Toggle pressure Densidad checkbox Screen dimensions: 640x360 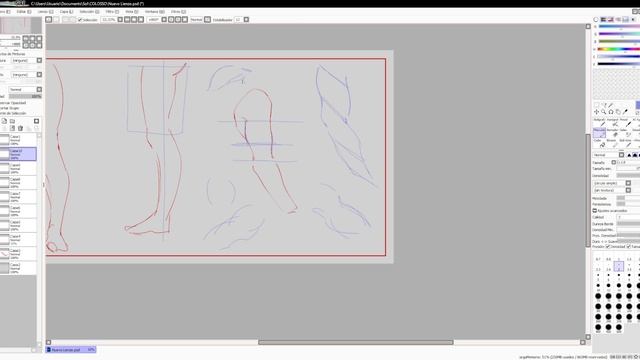click(x=608, y=247)
